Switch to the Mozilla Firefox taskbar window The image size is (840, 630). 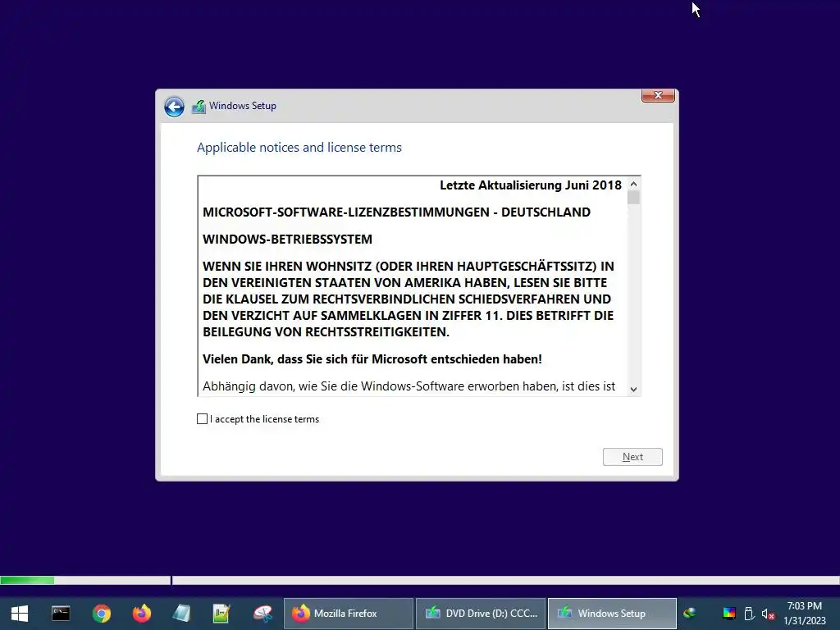(348, 614)
